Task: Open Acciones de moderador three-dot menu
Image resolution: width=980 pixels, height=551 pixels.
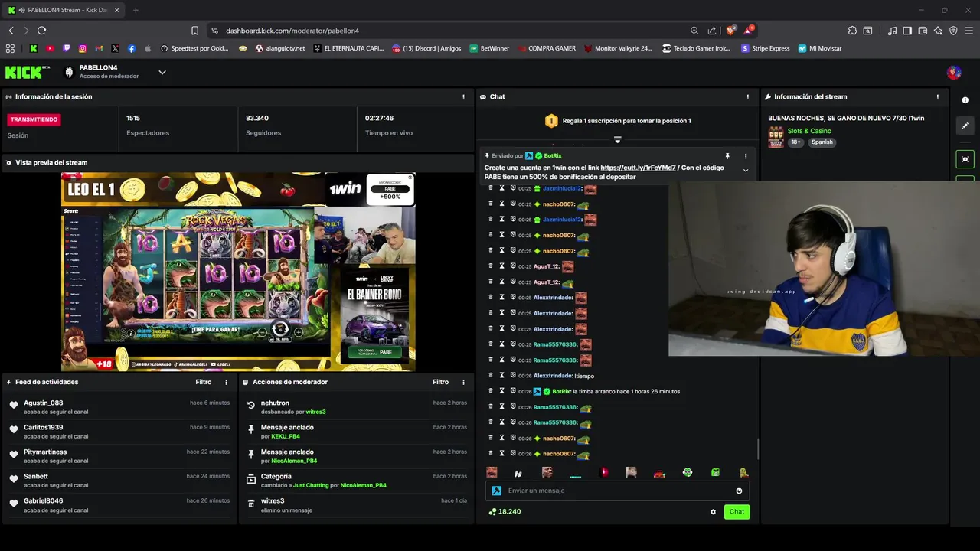Action: point(463,382)
